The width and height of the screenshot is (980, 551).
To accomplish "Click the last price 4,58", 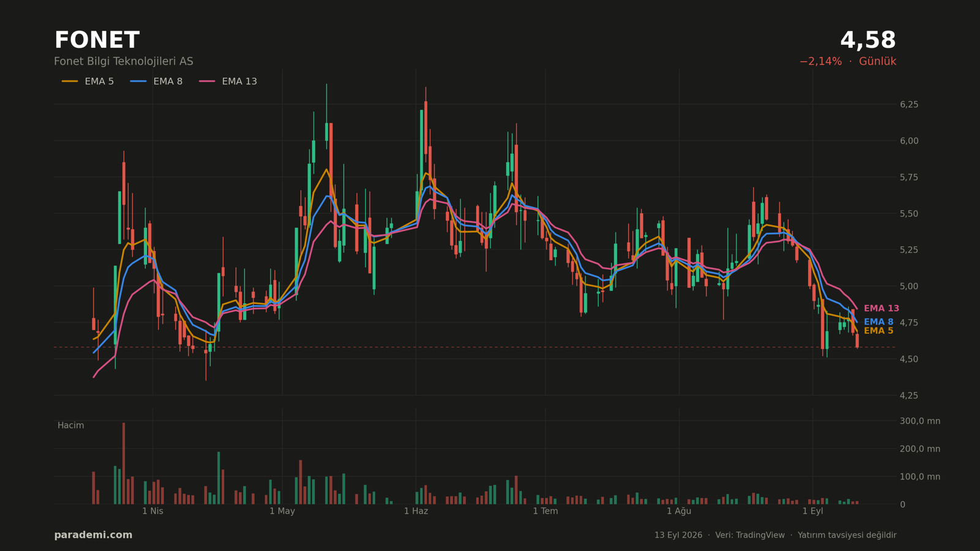I will click(868, 40).
